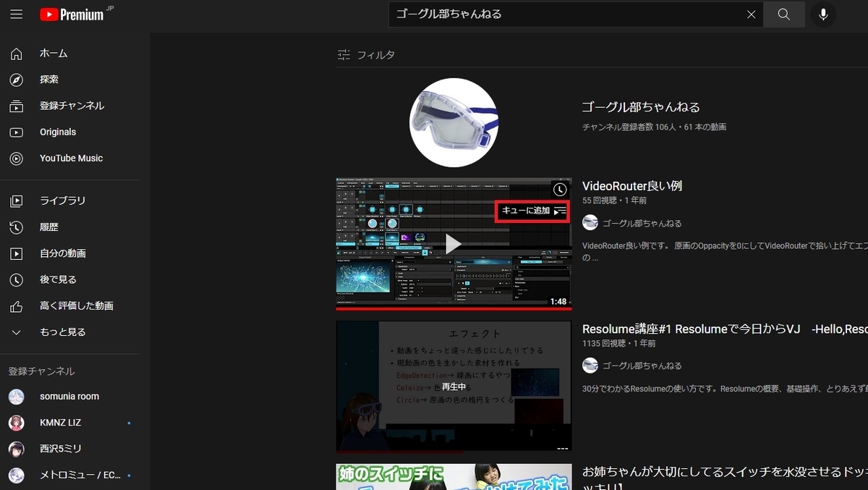
Task: Select 登録チャンネル in the sidebar
Action: coord(71,105)
